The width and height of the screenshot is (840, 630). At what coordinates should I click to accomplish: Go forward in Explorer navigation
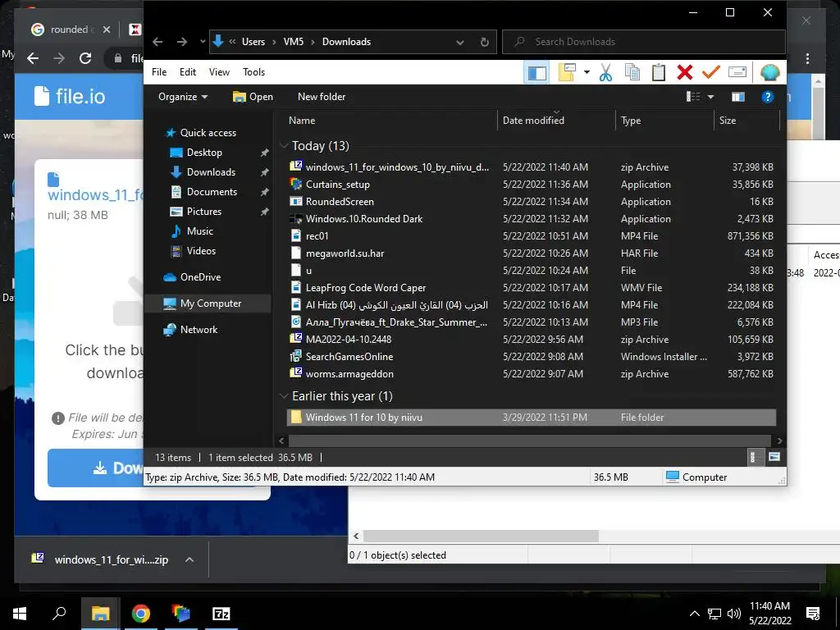click(x=182, y=42)
